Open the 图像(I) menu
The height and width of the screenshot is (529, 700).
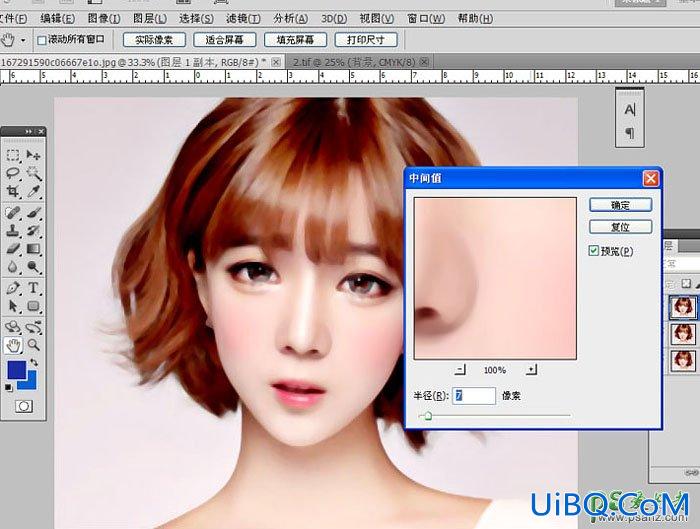pyautogui.click(x=104, y=19)
